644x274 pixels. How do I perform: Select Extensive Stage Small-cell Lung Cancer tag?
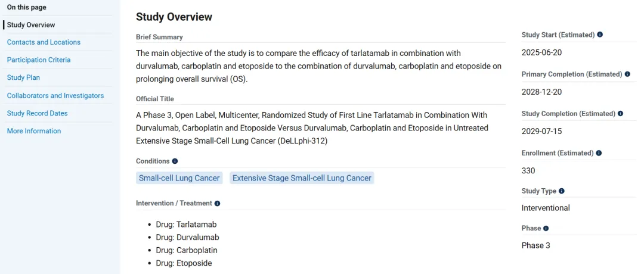(302, 178)
